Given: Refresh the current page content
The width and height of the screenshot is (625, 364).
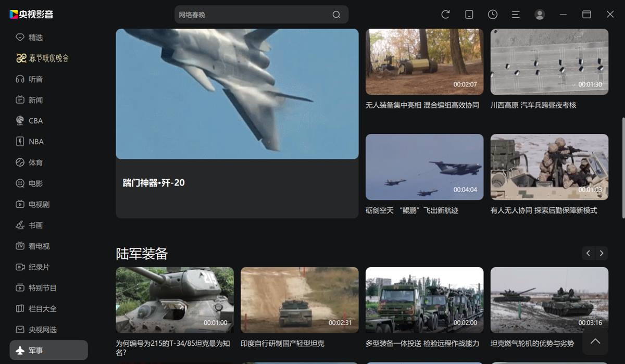Looking at the screenshot, I should pyautogui.click(x=446, y=14).
